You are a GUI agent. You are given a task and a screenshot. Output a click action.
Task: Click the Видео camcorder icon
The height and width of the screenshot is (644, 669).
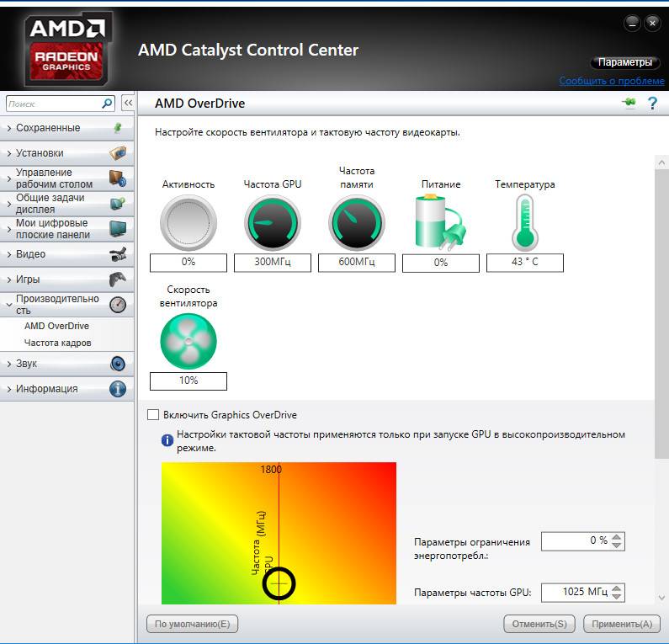(x=118, y=254)
